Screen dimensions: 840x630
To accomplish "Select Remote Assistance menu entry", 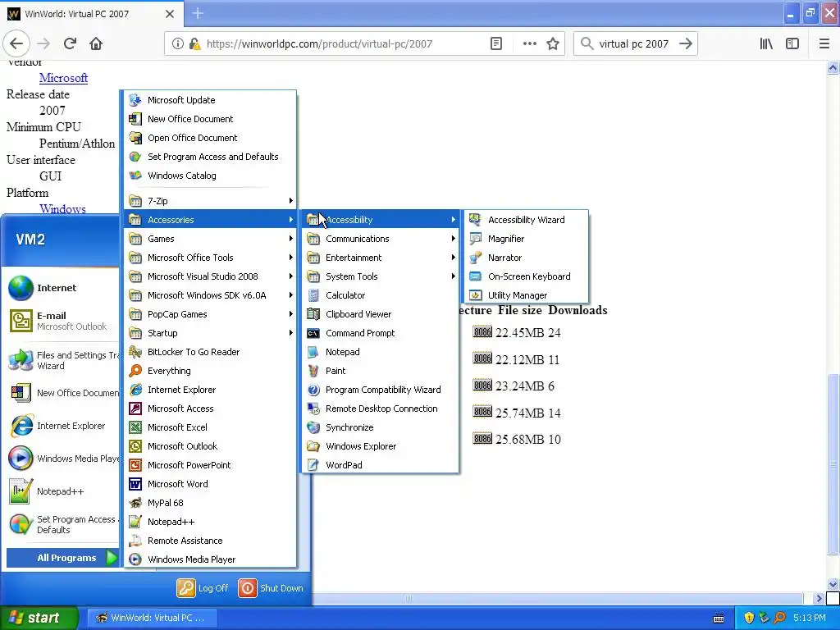I will coord(212,541).
